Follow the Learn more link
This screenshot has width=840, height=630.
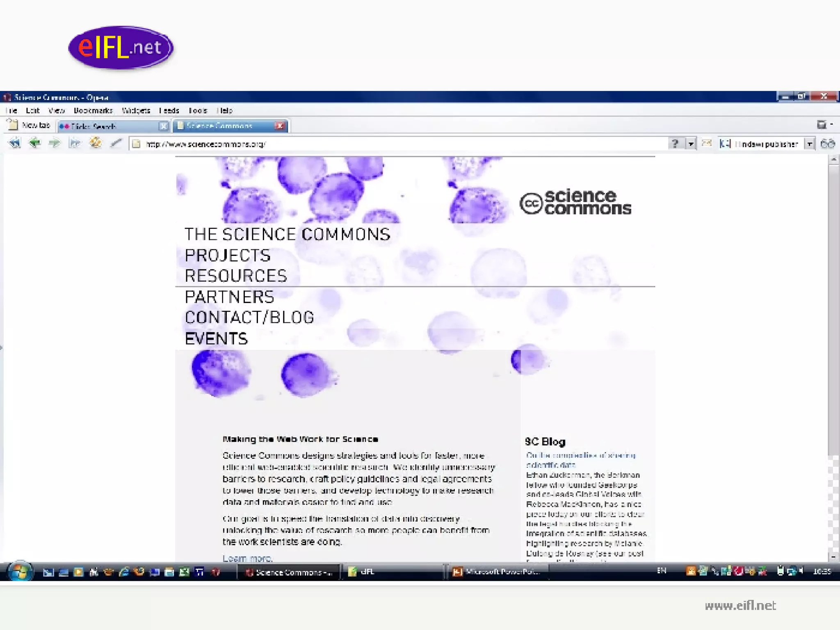click(247, 558)
